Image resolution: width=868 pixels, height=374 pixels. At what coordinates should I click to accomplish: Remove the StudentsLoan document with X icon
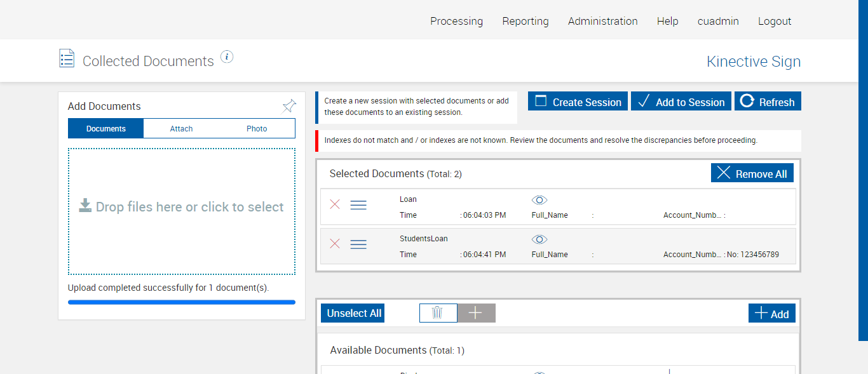pyautogui.click(x=335, y=244)
